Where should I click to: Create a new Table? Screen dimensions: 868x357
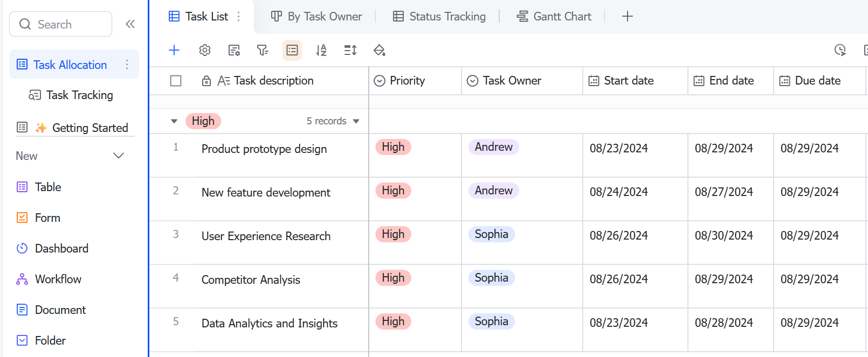click(x=39, y=187)
